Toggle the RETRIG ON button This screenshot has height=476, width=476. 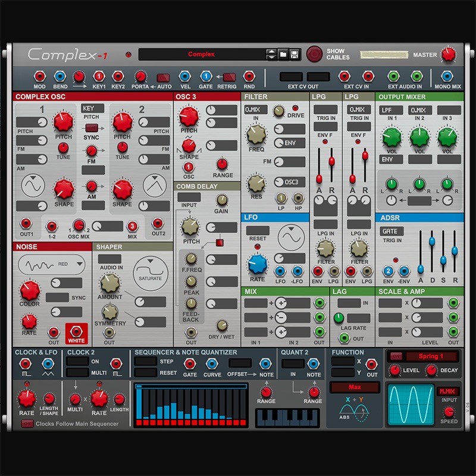click(229, 77)
